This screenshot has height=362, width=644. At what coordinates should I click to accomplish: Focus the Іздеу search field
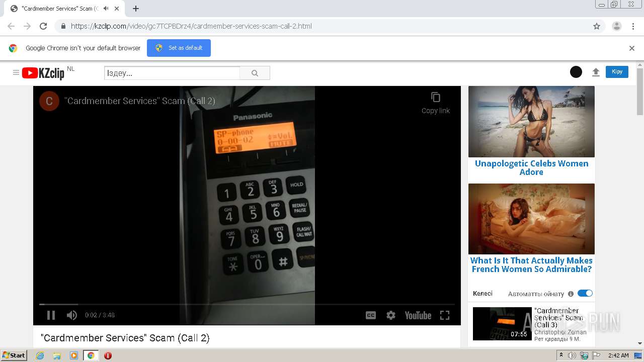[172, 73]
